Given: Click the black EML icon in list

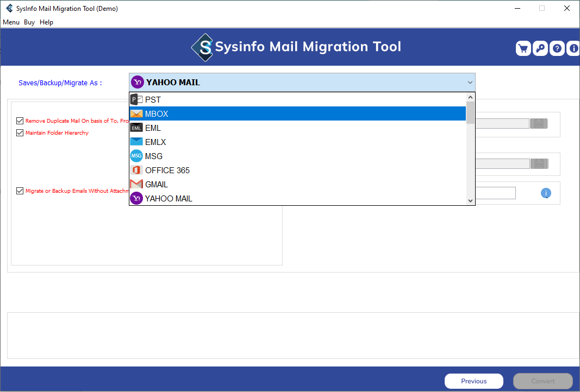Looking at the screenshot, I should coord(136,128).
